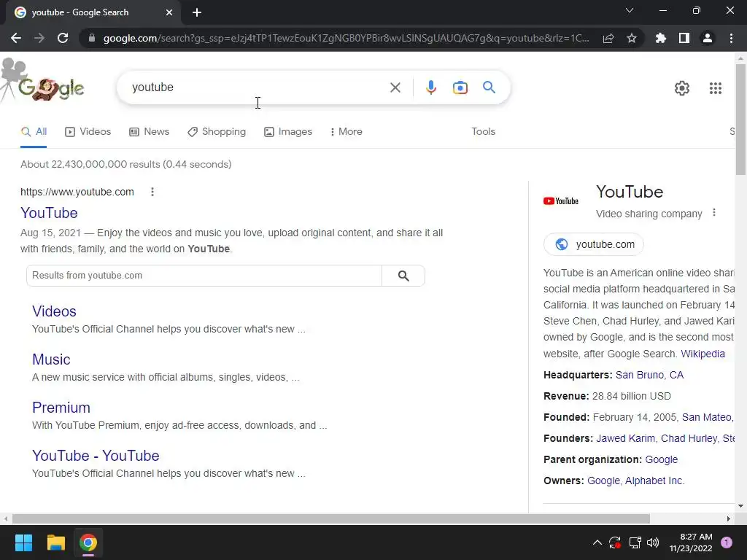Open the three-dot menu beside youtube.com URL

coord(152,192)
